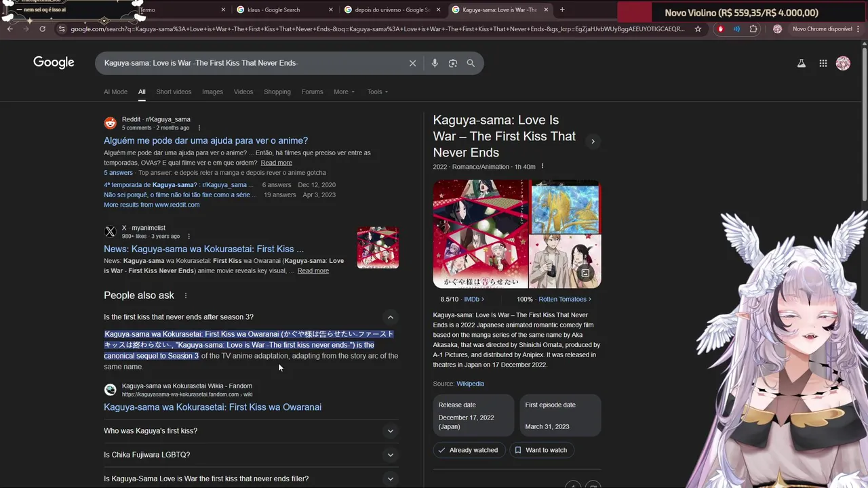Viewport: 868px width, 488px height.
Task: Switch to the Images tab
Action: [x=212, y=91]
